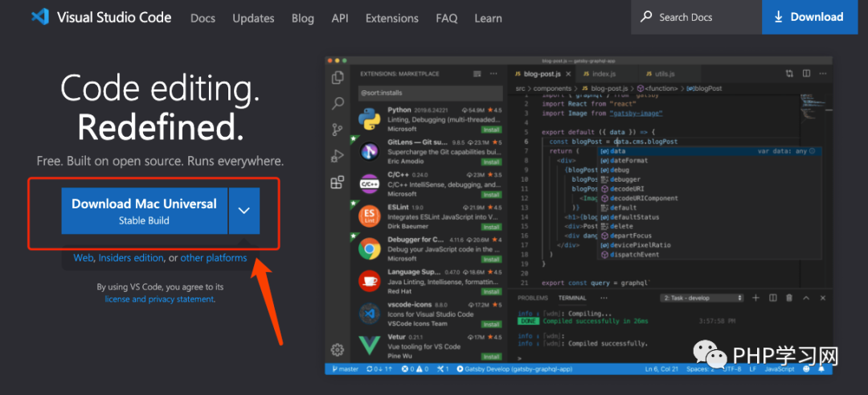
Task: Click the ESLint extension logo
Action: click(x=369, y=216)
